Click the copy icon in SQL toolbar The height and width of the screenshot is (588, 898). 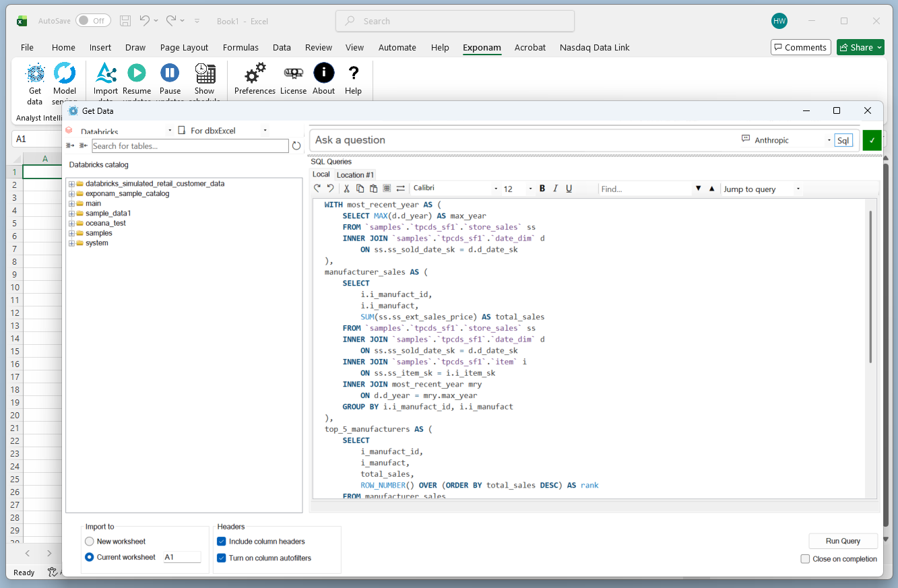pos(360,189)
